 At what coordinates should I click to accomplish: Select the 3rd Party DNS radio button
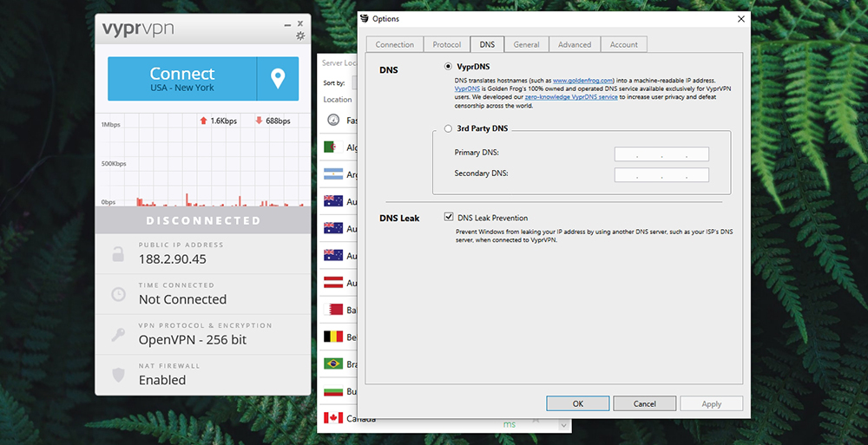tap(448, 128)
